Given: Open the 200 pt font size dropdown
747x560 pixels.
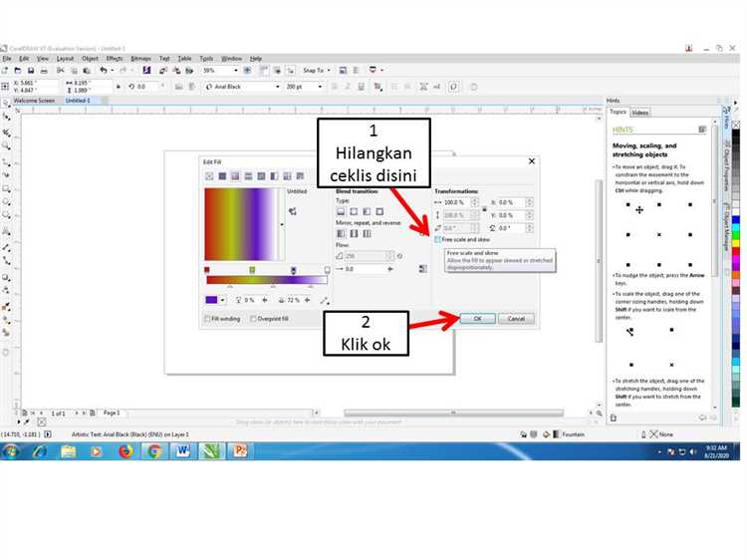Looking at the screenshot, I should click(320, 87).
